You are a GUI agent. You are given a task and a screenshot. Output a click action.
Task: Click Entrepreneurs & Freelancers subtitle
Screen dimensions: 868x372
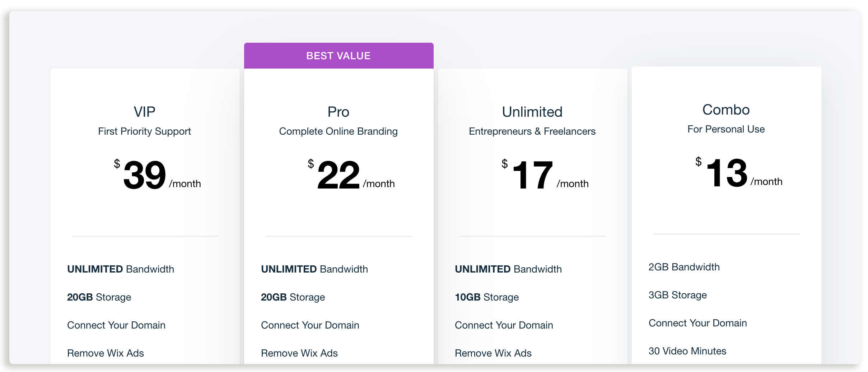tap(532, 131)
